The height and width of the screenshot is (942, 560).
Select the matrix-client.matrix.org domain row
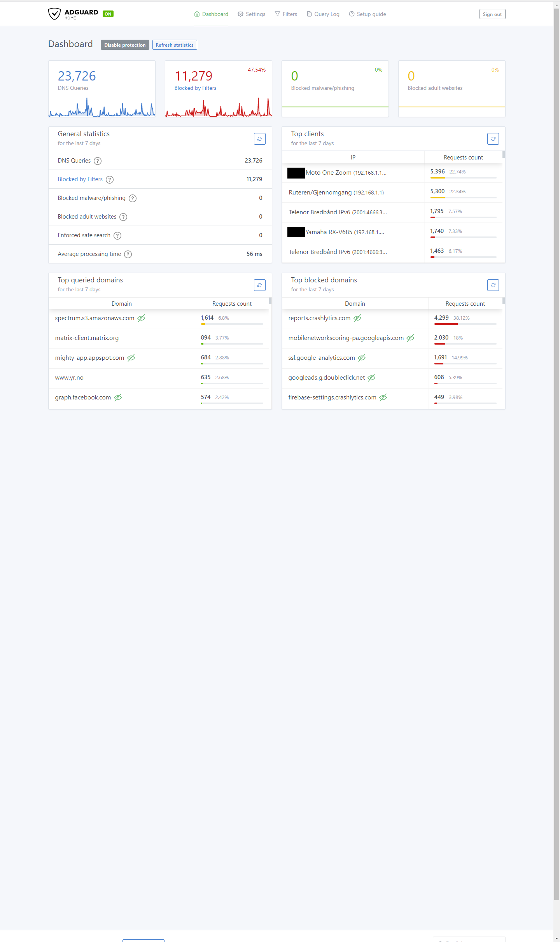159,338
